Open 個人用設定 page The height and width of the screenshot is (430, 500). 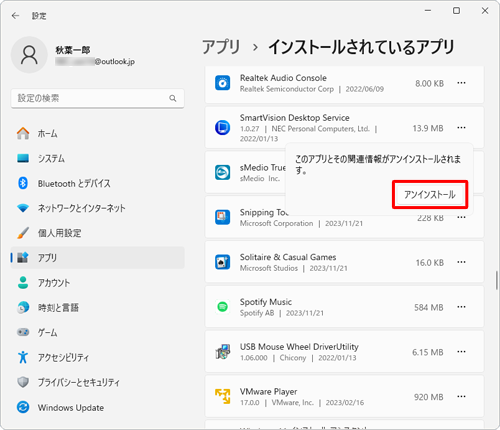98,233
